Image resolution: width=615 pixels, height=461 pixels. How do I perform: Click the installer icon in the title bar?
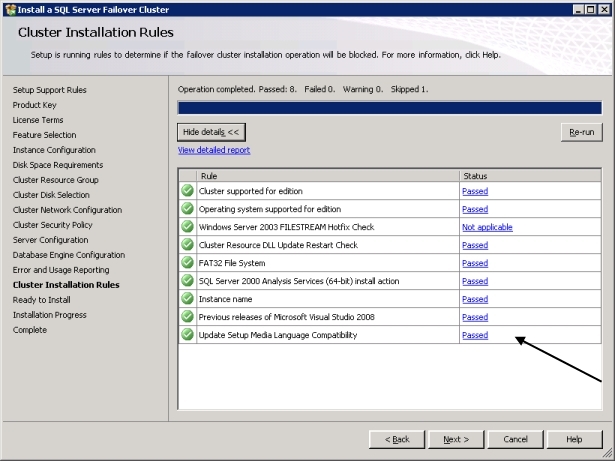tap(9, 8)
